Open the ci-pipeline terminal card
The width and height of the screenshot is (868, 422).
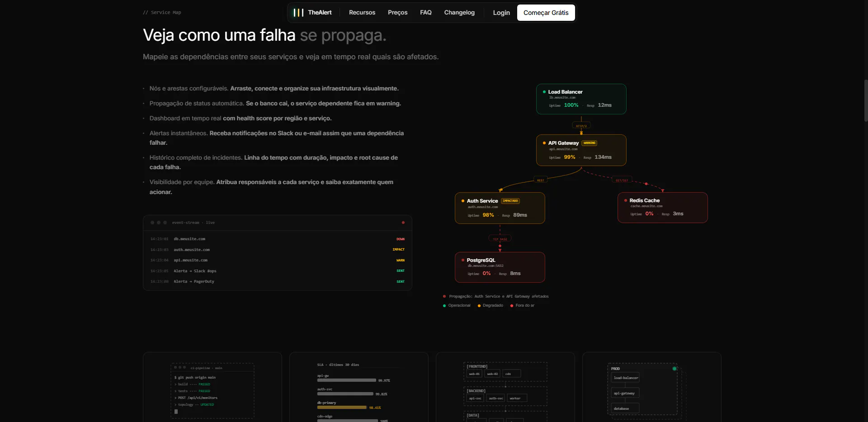tap(212, 387)
